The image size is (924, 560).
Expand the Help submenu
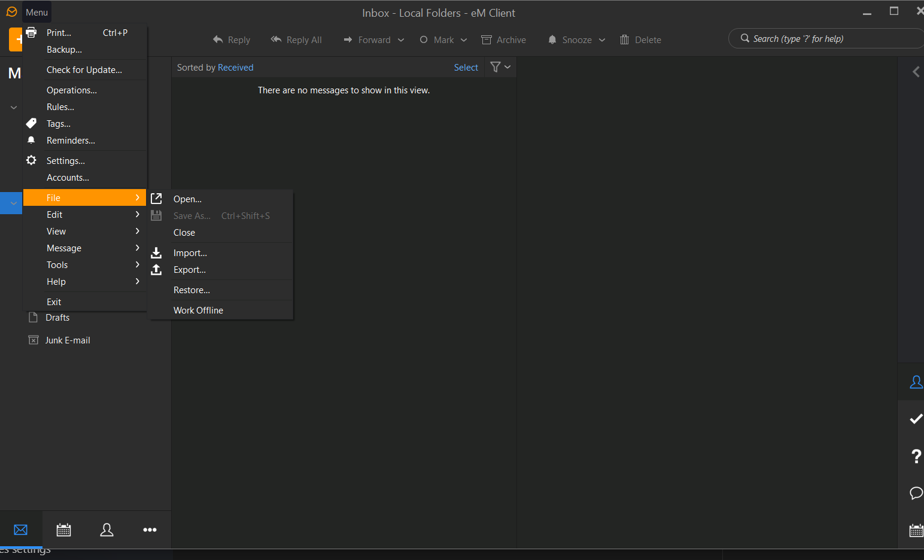85,282
